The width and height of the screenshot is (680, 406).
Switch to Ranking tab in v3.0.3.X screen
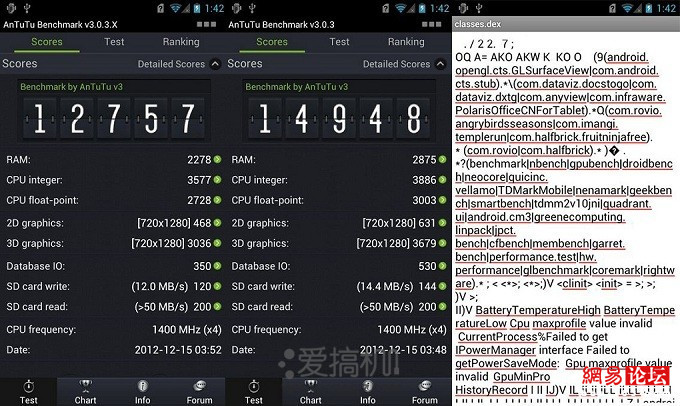click(x=181, y=42)
